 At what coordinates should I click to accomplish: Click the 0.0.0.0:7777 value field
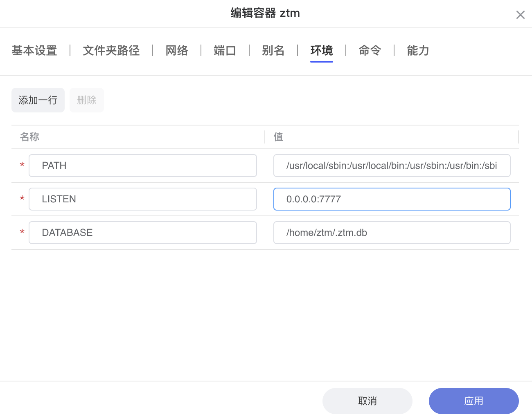click(391, 199)
